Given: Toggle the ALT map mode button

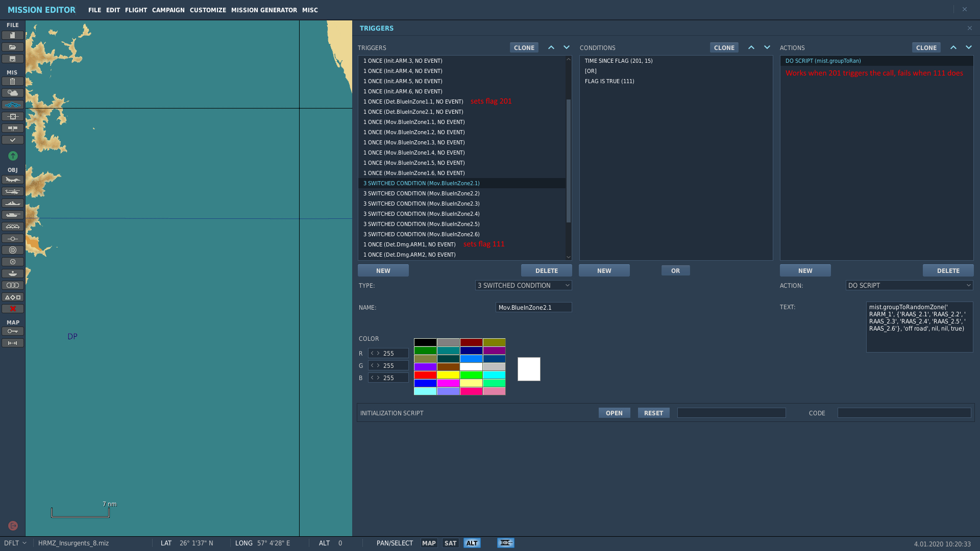Looking at the screenshot, I should tap(472, 543).
